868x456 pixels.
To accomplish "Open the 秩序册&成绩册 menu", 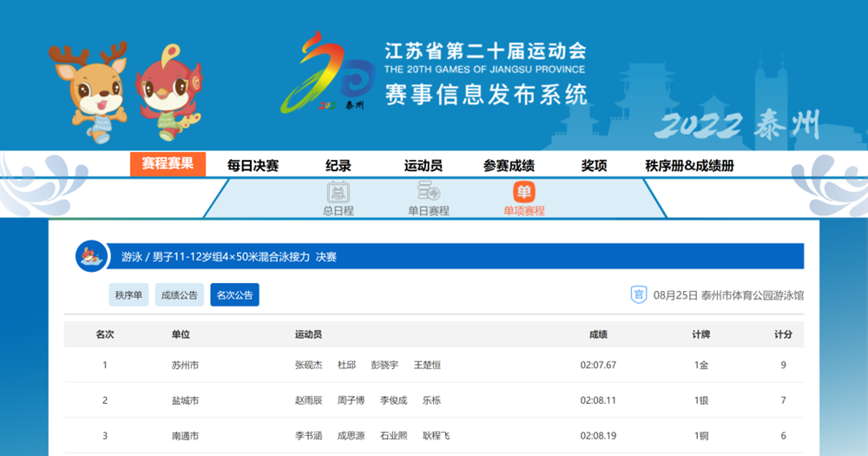I will click(x=689, y=166).
